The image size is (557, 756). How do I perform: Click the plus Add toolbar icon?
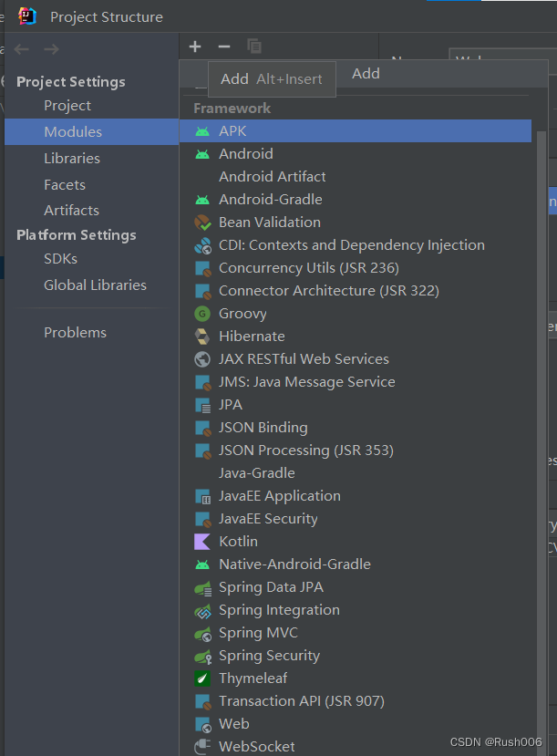pos(195,47)
